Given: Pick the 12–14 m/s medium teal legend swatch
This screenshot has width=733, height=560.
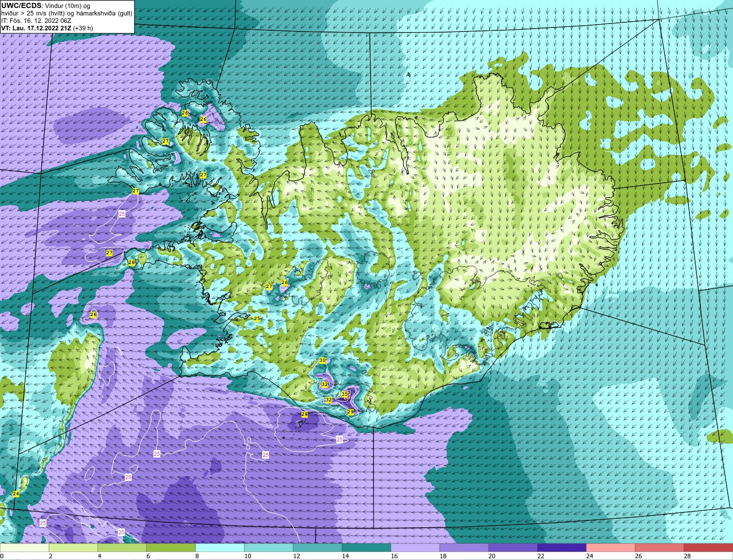Looking at the screenshot, I should tap(317, 548).
